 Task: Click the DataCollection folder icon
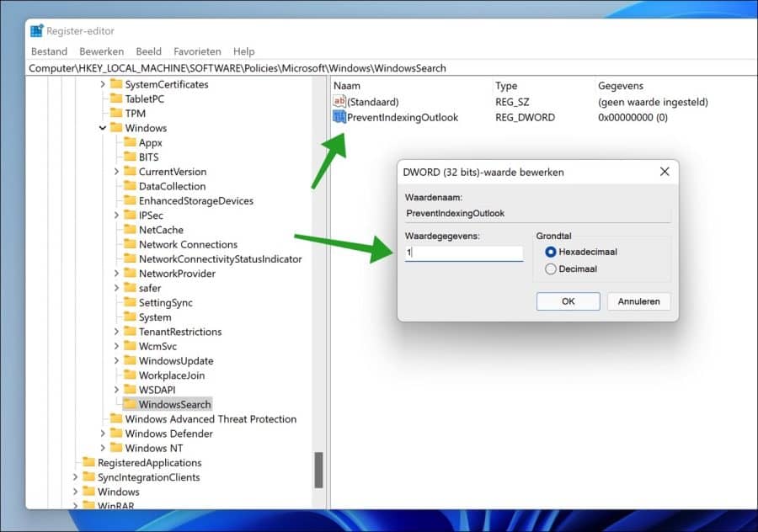pyautogui.click(x=130, y=186)
